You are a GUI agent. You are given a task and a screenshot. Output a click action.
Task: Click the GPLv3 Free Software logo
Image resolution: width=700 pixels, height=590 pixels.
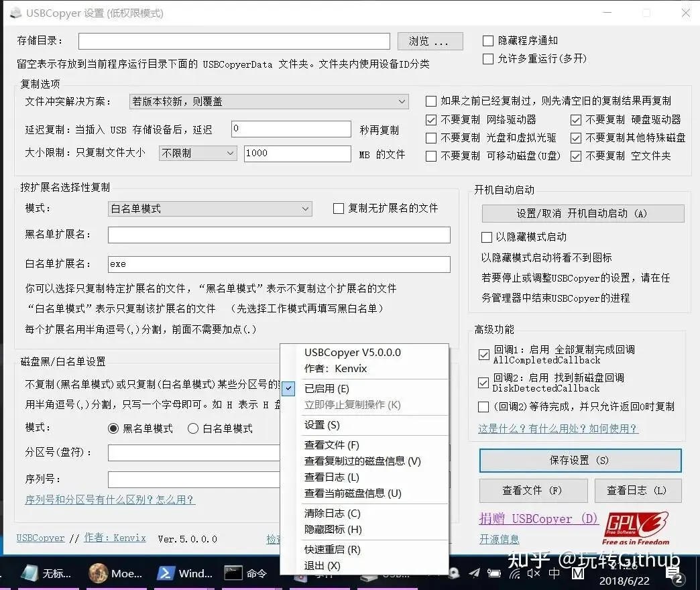pyautogui.click(x=636, y=528)
